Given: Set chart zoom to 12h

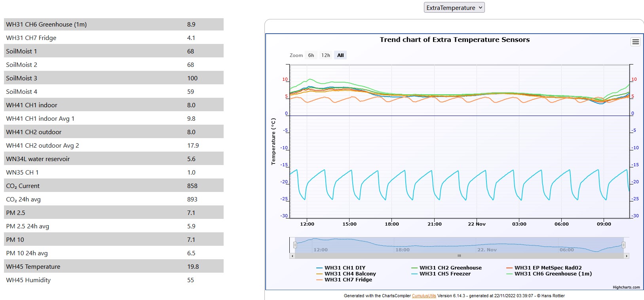Looking at the screenshot, I should (325, 55).
